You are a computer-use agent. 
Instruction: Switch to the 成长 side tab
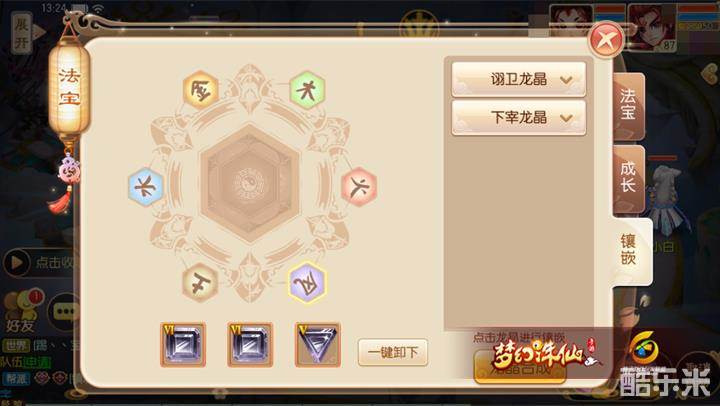[628, 178]
